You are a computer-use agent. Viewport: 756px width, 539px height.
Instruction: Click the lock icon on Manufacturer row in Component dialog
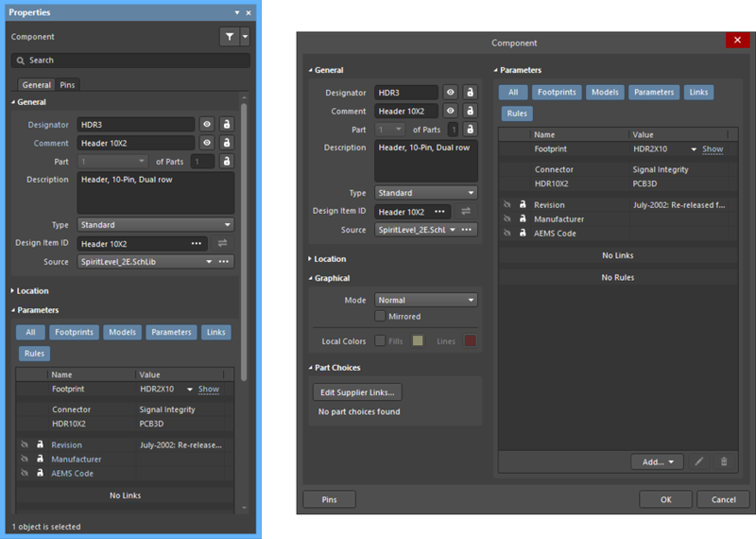click(x=522, y=219)
